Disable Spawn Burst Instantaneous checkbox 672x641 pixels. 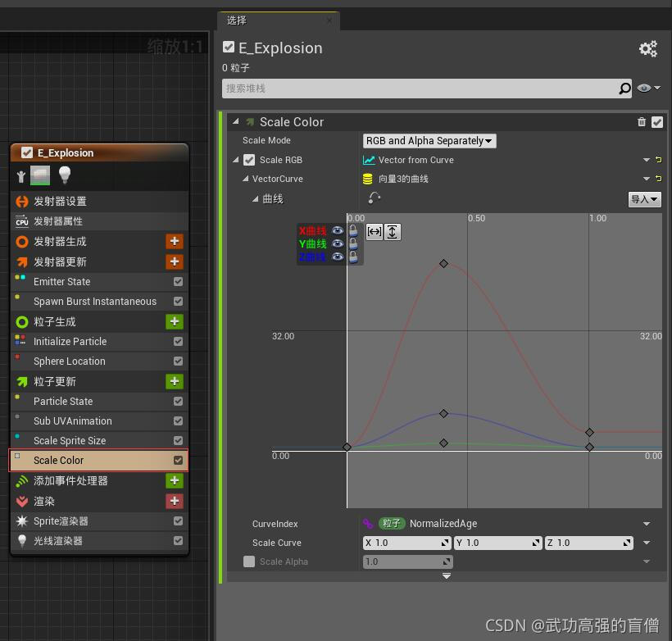click(x=179, y=302)
